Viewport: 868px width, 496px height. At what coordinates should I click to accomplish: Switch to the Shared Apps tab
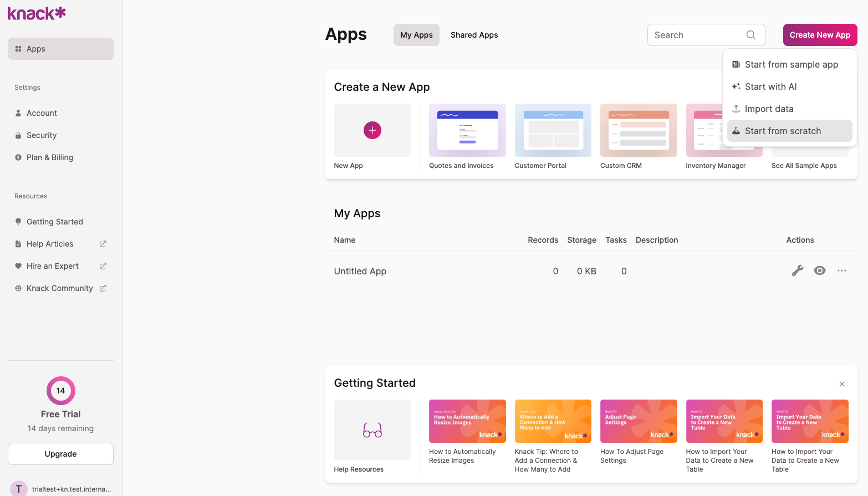[x=474, y=35]
